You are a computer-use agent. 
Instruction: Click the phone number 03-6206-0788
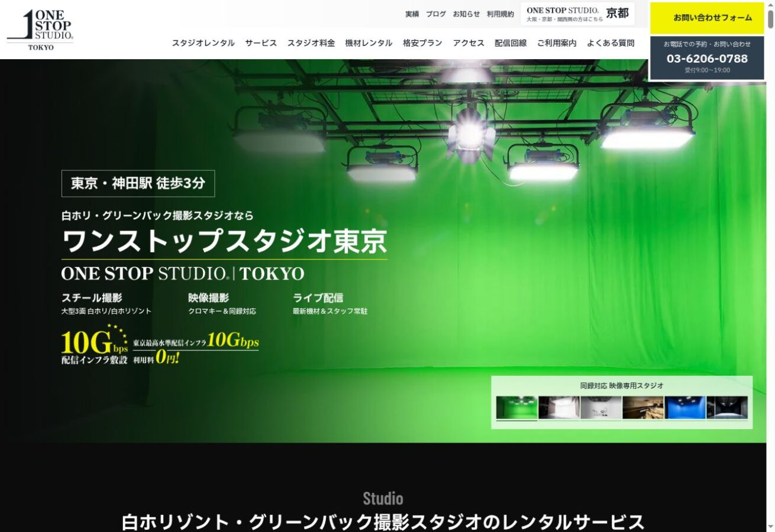tap(707, 59)
